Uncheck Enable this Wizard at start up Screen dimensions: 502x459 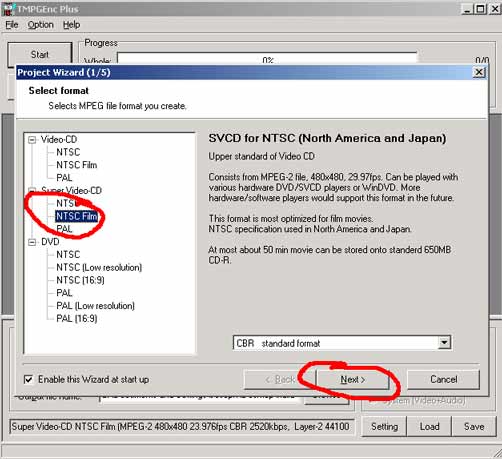[29, 379]
